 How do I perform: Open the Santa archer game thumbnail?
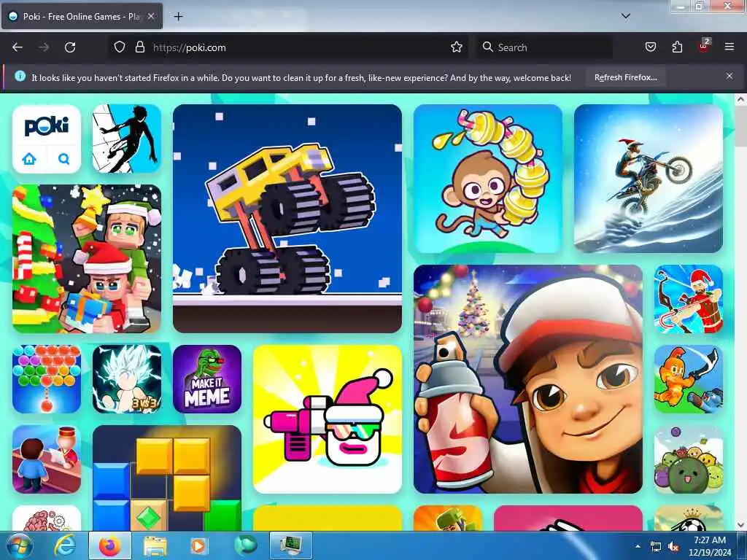[689, 299]
